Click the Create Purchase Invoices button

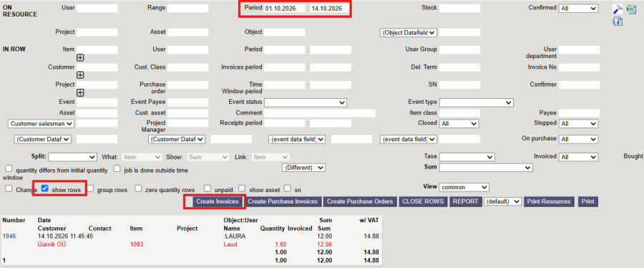[x=283, y=201]
